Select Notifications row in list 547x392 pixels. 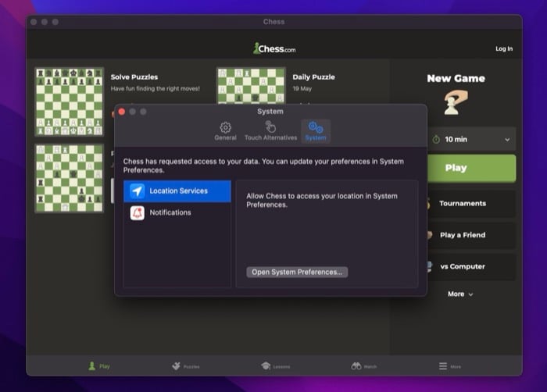coord(177,212)
